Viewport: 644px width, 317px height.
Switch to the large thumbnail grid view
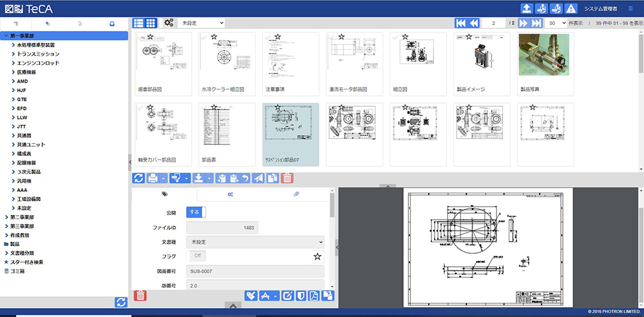(151, 23)
